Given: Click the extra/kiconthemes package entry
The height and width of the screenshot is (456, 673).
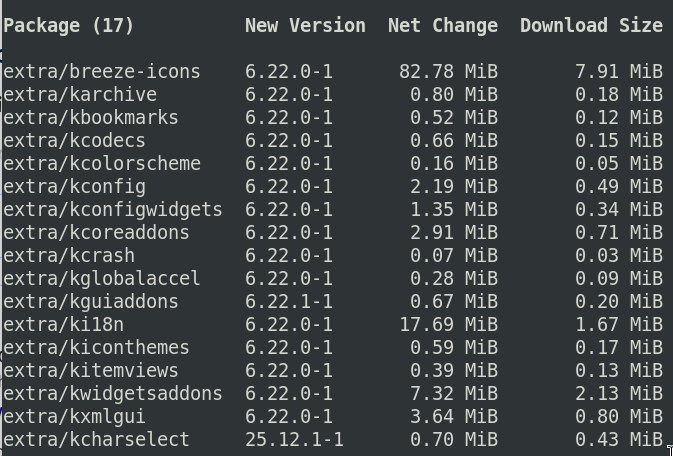Looking at the screenshot, I should [96, 348].
